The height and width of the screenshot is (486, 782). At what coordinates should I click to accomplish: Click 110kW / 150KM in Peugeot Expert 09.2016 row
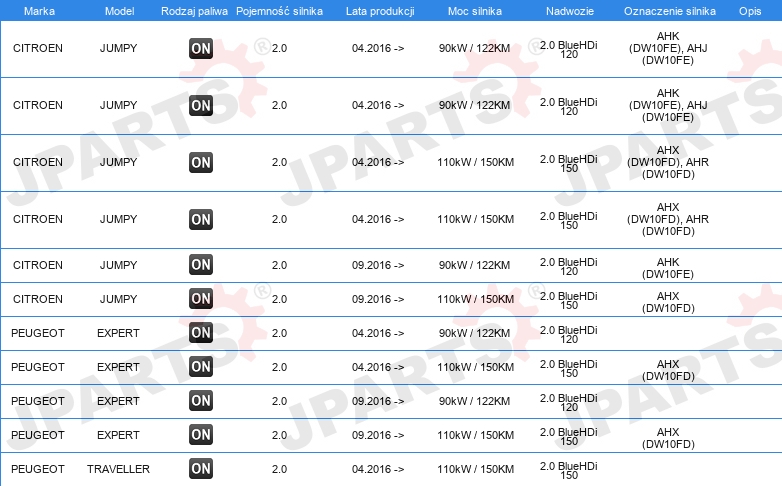pos(475,435)
